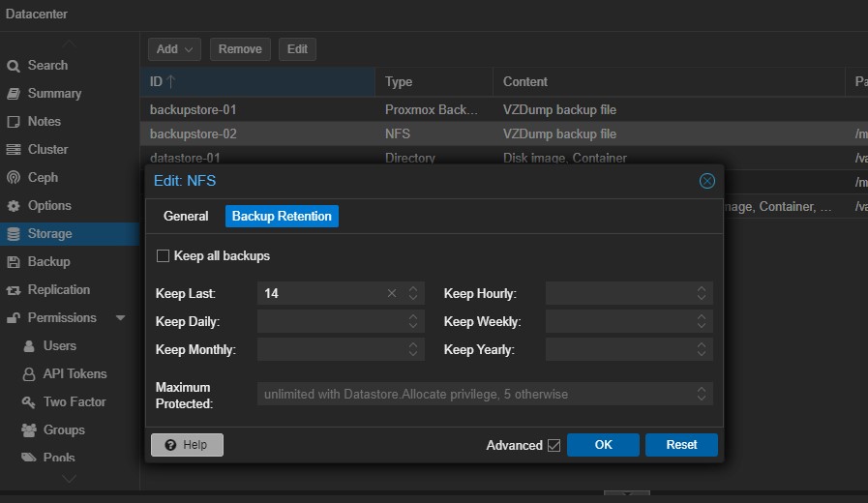Select the Storage database icon
868x503 pixels.
[x=14, y=234]
